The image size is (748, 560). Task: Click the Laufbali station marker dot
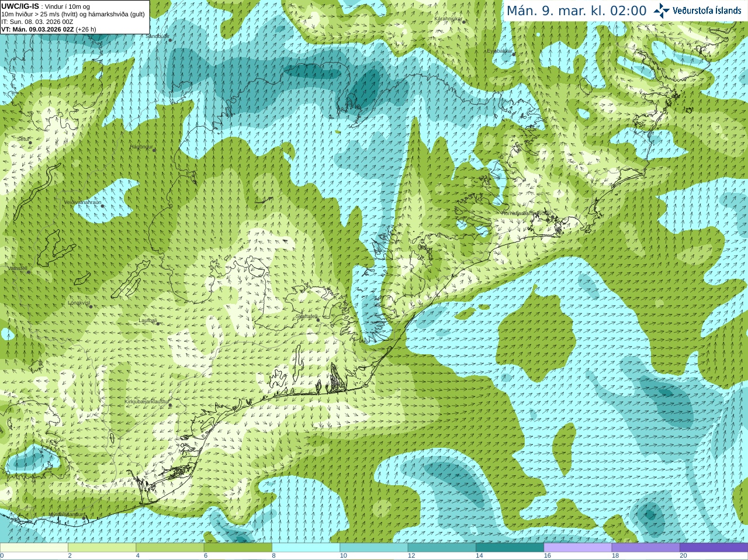coord(158,323)
